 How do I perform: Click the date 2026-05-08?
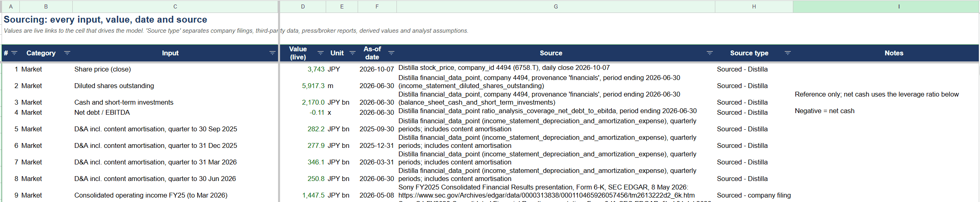(377, 196)
